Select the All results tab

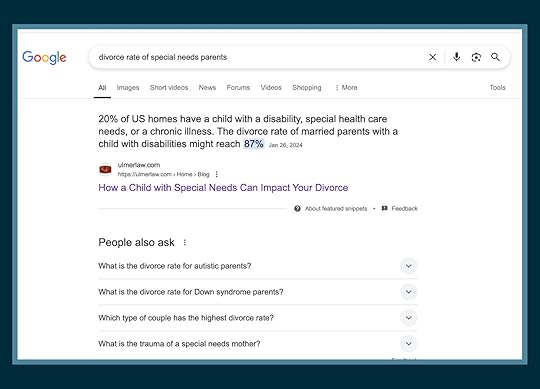(102, 87)
